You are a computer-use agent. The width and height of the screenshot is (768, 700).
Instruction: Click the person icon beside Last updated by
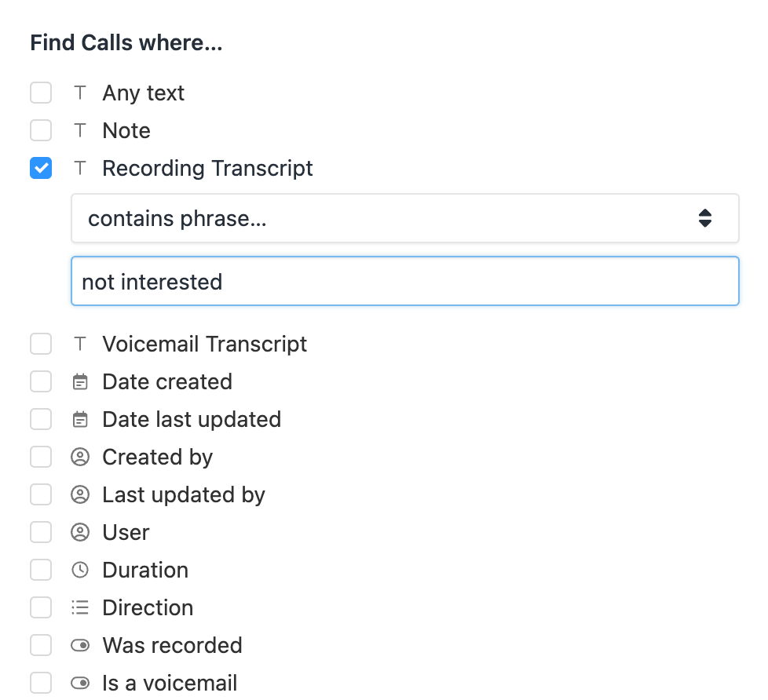[x=79, y=495]
